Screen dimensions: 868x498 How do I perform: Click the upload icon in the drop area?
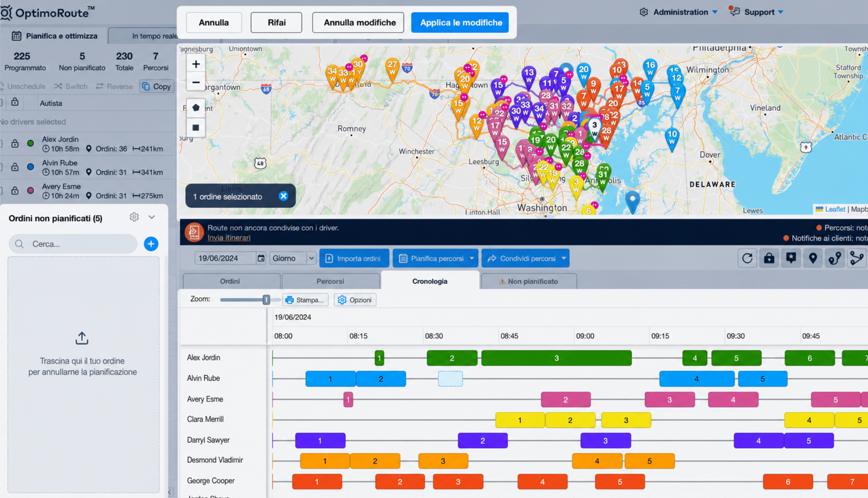pyautogui.click(x=82, y=338)
